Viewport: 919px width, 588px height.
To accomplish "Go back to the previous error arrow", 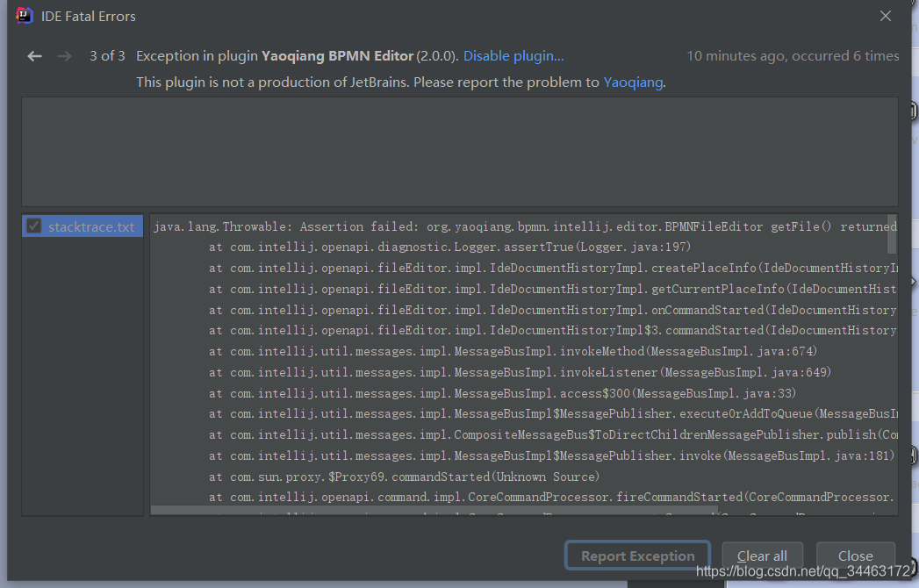I will (x=34, y=56).
